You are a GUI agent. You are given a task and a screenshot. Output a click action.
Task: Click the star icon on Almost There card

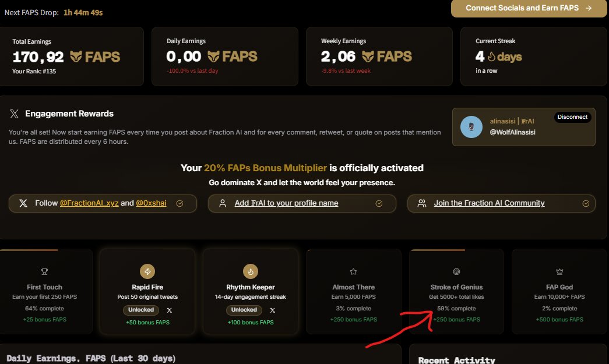(x=353, y=271)
